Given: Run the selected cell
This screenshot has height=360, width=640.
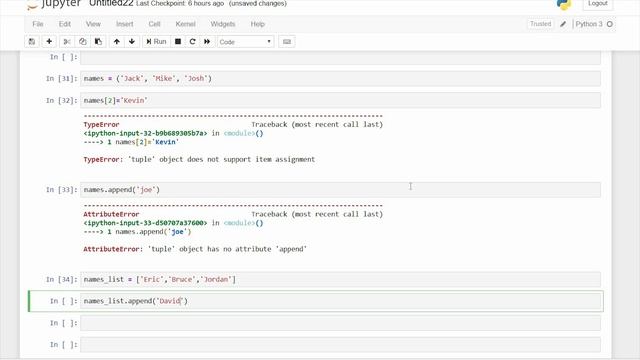Looking at the screenshot, I should 156,42.
